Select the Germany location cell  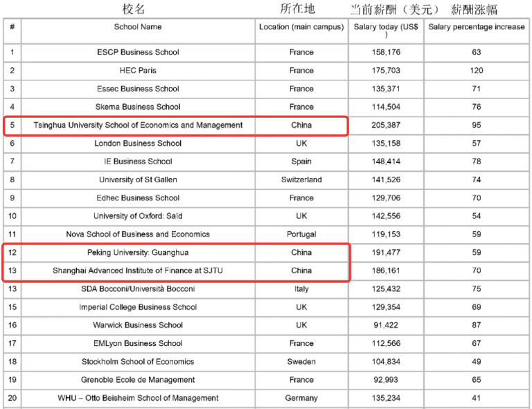(x=301, y=398)
